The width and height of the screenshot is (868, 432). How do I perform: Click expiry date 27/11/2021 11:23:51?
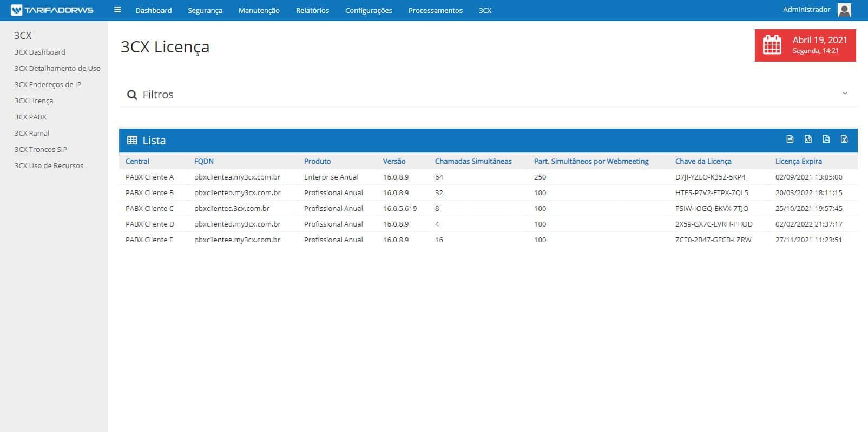click(808, 240)
